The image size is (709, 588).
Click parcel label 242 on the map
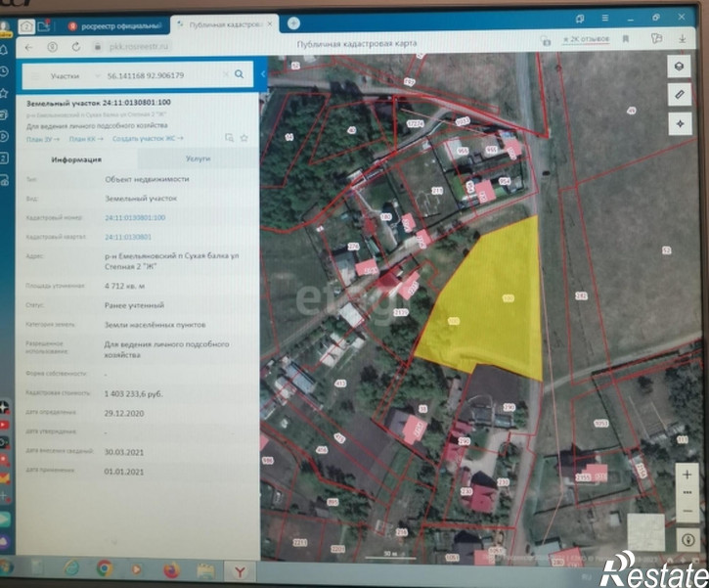[581, 295]
